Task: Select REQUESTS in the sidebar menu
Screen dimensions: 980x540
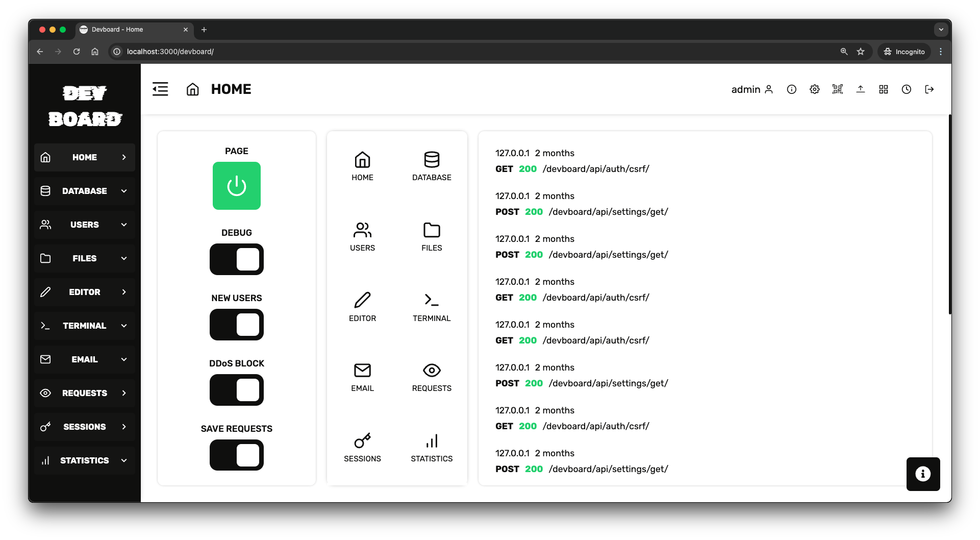Action: coord(85,393)
